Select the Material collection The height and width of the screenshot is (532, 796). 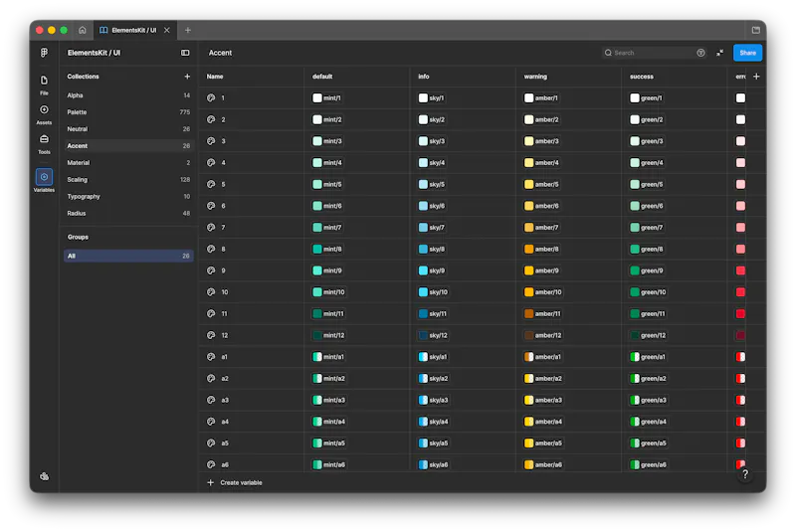click(x=128, y=163)
